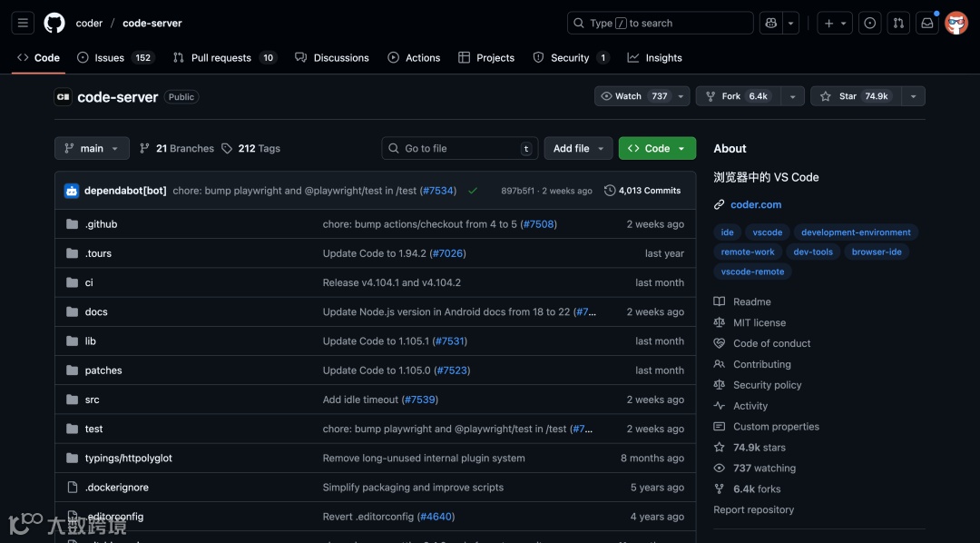
Task: Switch to the Projects tab
Action: click(486, 57)
